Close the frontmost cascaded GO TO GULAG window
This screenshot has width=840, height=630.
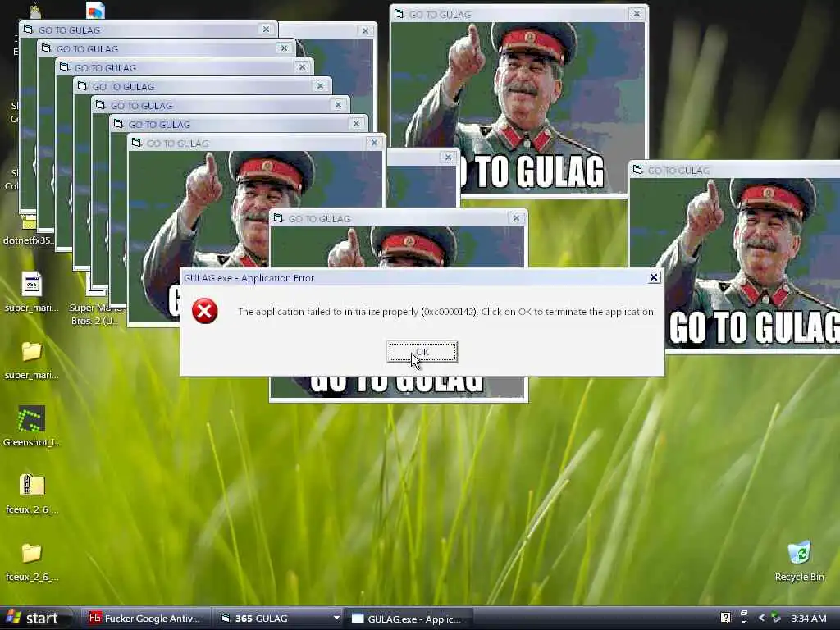click(374, 143)
